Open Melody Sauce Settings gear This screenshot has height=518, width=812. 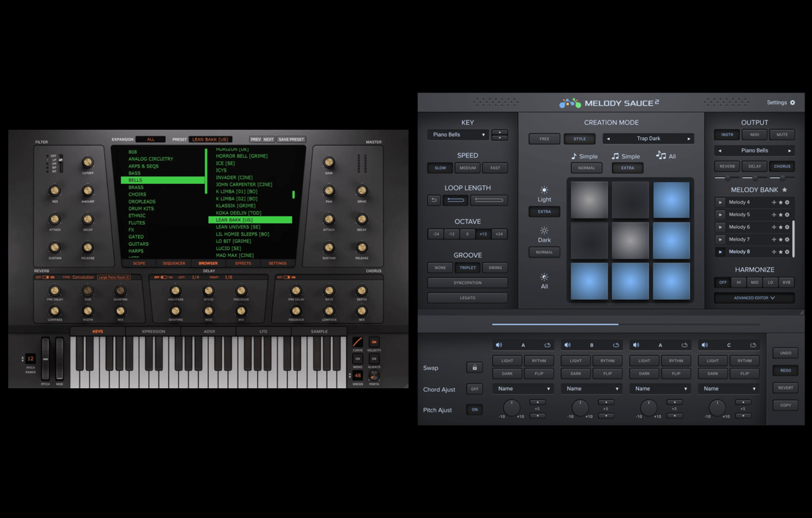click(x=793, y=102)
